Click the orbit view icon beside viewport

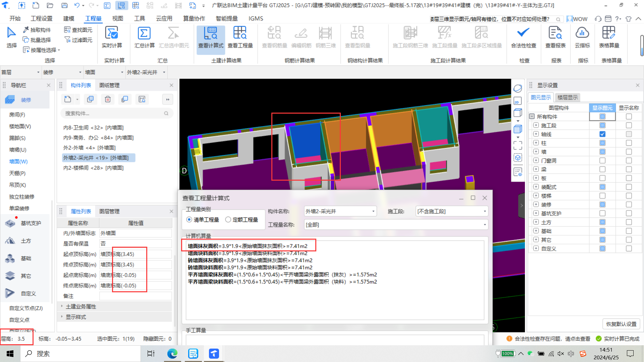point(518,88)
